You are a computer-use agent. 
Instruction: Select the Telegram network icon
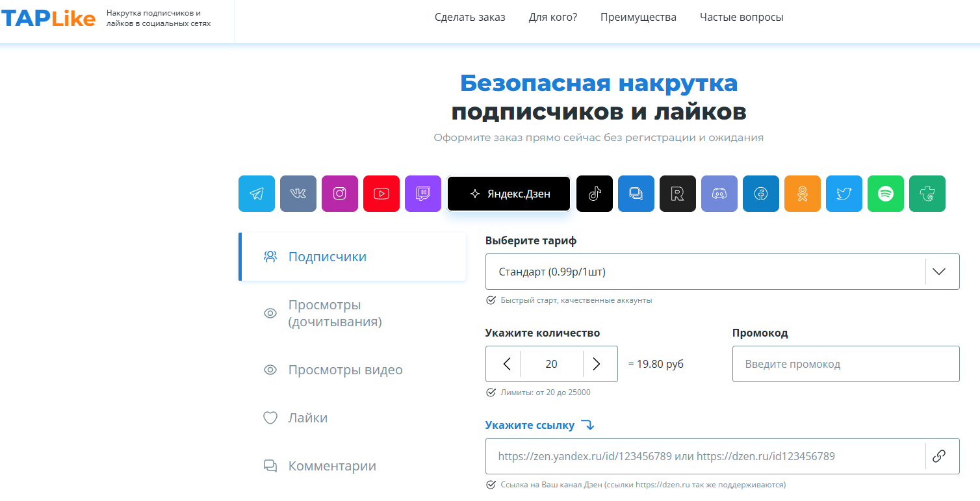coord(257,194)
